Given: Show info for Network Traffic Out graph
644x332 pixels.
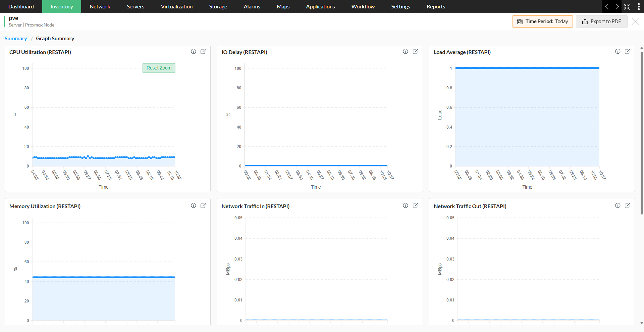Looking at the screenshot, I should pyautogui.click(x=618, y=205).
